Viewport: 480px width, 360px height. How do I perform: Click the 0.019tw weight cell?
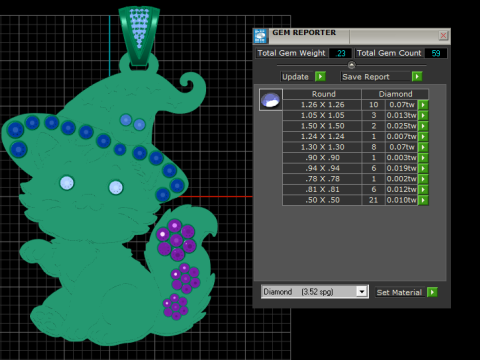pos(402,168)
